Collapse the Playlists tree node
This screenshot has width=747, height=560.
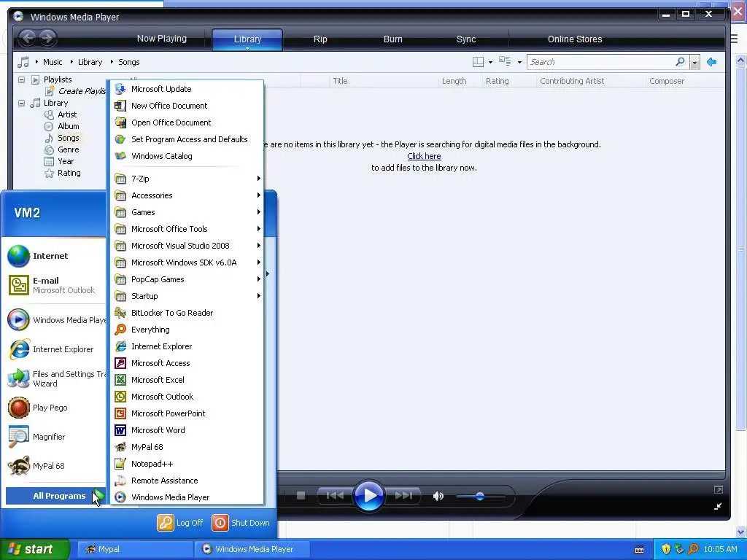click(21, 79)
